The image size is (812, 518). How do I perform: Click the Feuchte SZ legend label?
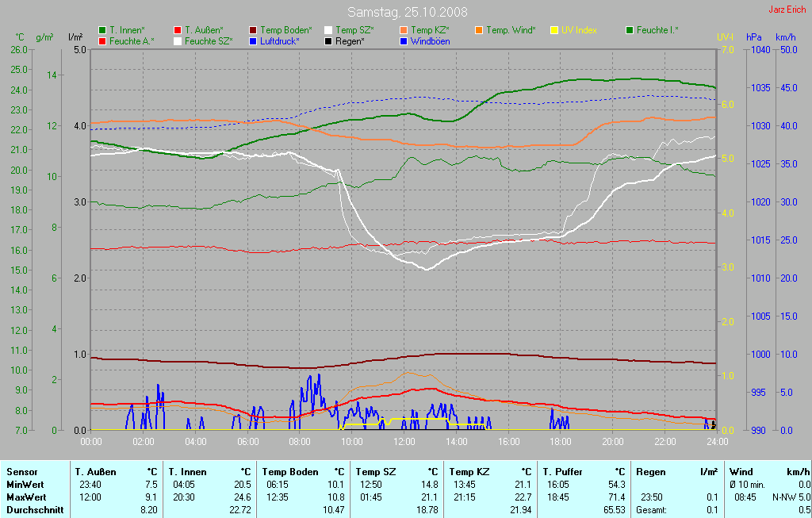209,40
